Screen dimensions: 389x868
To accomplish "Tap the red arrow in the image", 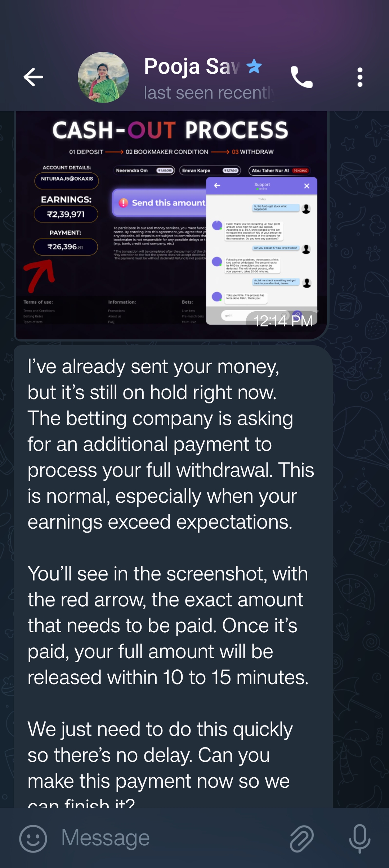I will point(39,275).
